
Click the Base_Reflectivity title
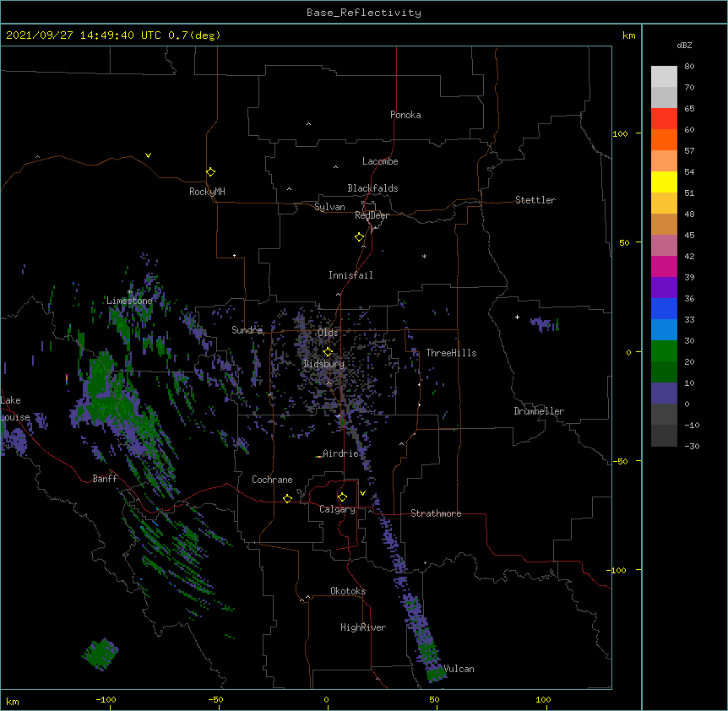click(364, 13)
